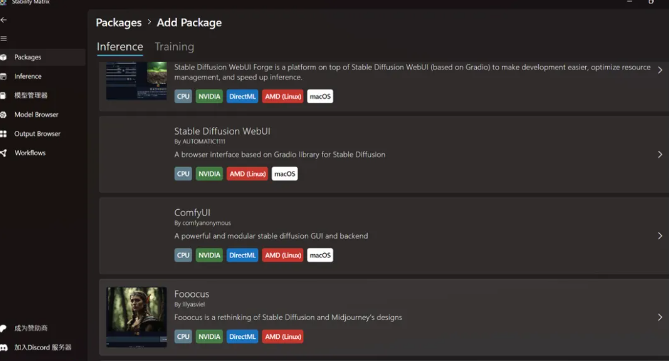
Task: Click the macOS tag under ComfyUI
Action: point(320,255)
